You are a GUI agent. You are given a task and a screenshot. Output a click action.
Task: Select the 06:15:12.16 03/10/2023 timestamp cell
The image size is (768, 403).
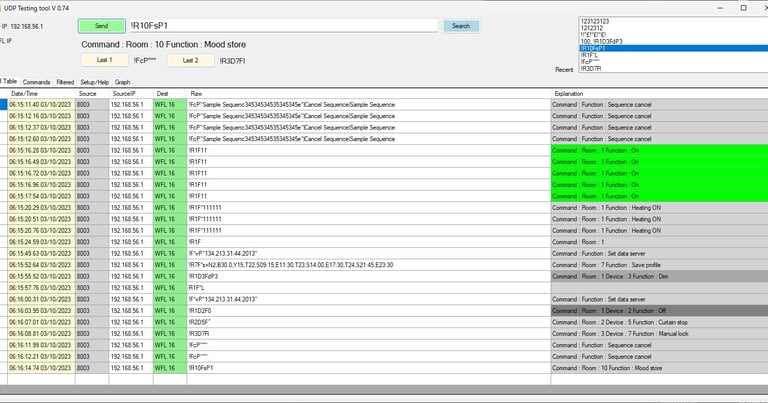pos(41,116)
